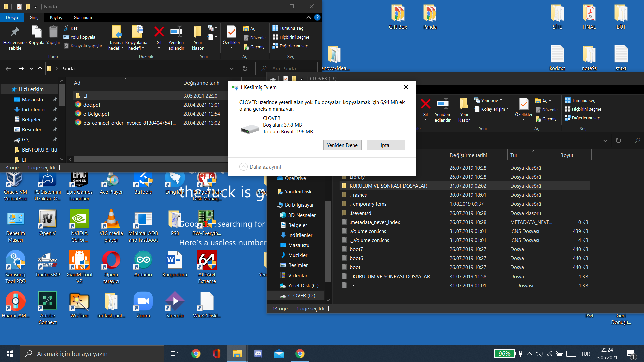Open Özellikler properties icon in CLOVER window
The height and width of the screenshot is (362, 644).
pyautogui.click(x=524, y=104)
